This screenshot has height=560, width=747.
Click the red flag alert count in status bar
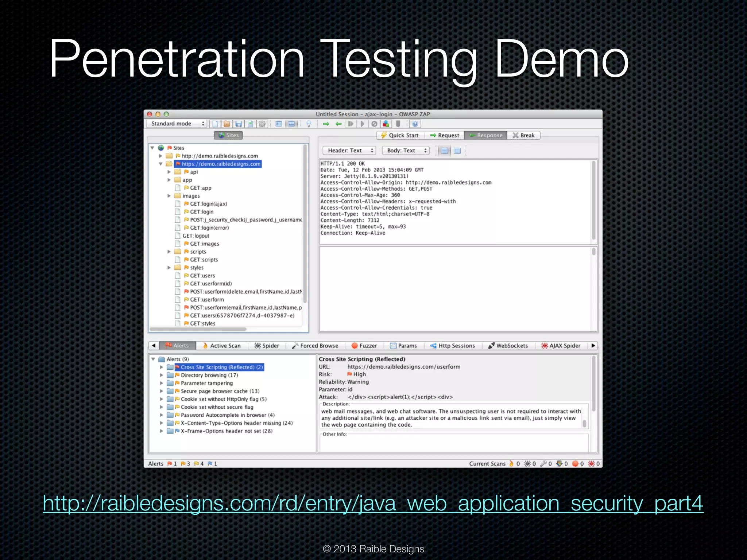(x=172, y=464)
